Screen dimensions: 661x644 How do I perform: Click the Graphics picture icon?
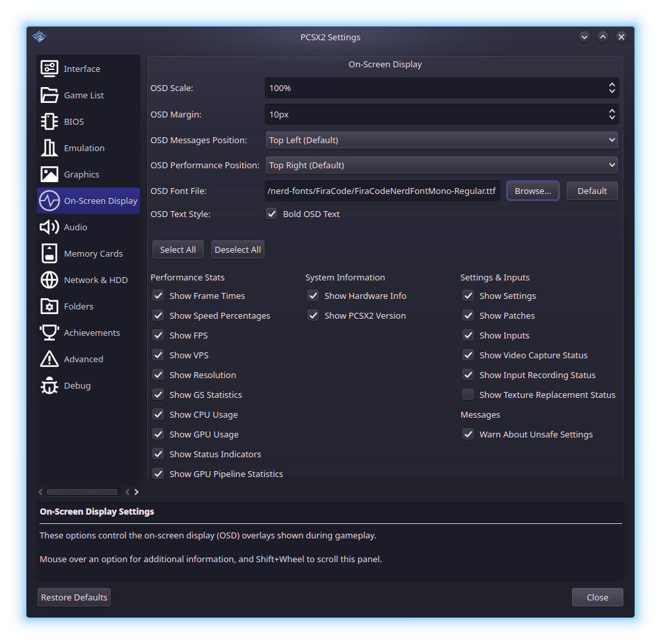(x=49, y=174)
